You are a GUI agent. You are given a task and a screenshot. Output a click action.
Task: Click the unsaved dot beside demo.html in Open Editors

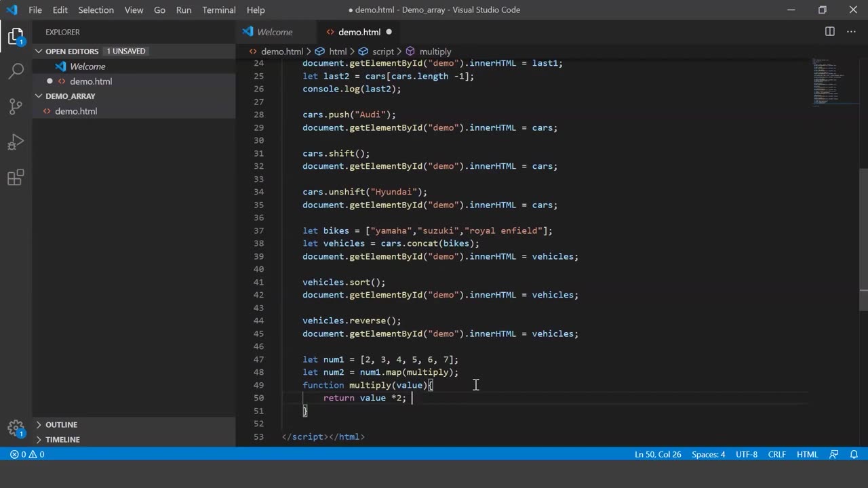point(50,81)
